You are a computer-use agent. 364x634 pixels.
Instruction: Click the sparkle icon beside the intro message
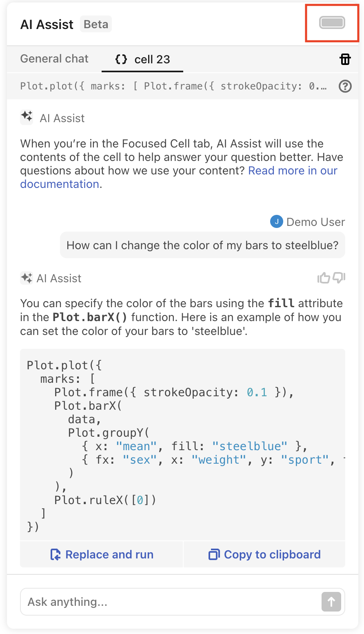pos(27,118)
